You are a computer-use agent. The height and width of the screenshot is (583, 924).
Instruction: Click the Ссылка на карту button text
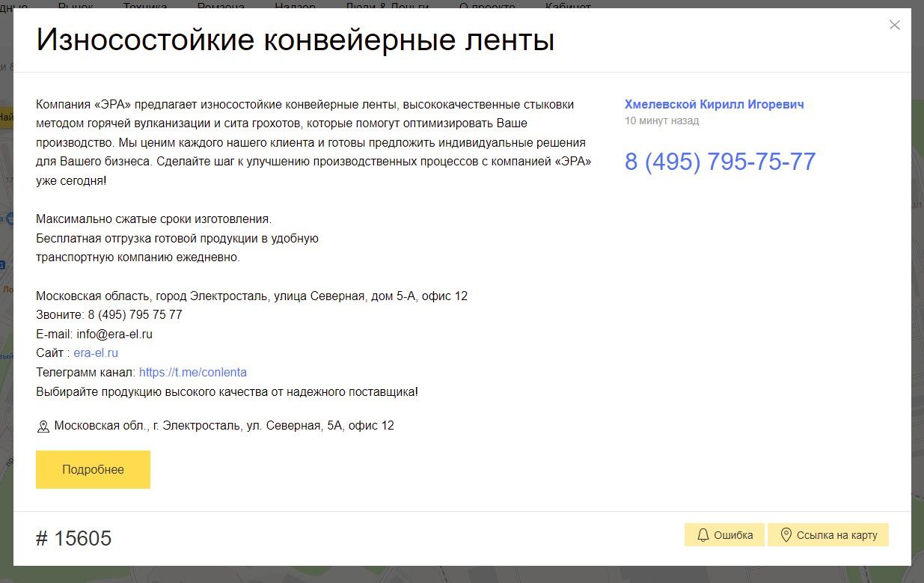(x=836, y=535)
